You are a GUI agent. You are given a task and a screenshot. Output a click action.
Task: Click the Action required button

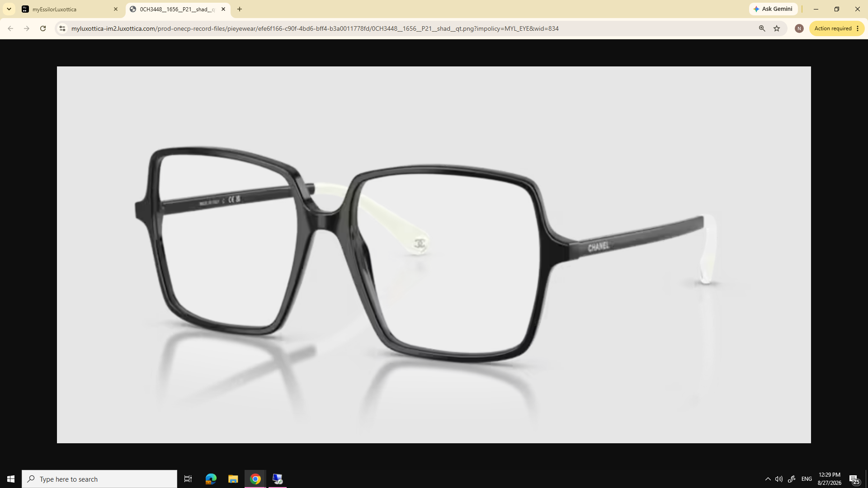click(x=833, y=28)
